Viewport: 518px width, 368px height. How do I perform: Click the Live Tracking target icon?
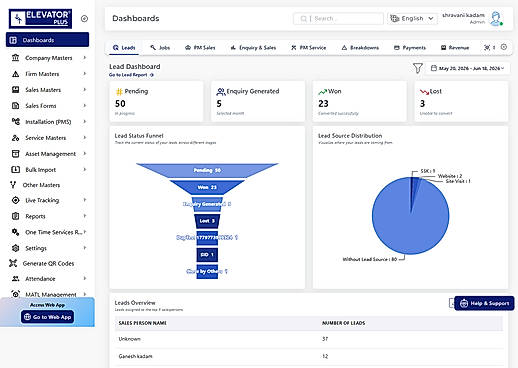15,200
